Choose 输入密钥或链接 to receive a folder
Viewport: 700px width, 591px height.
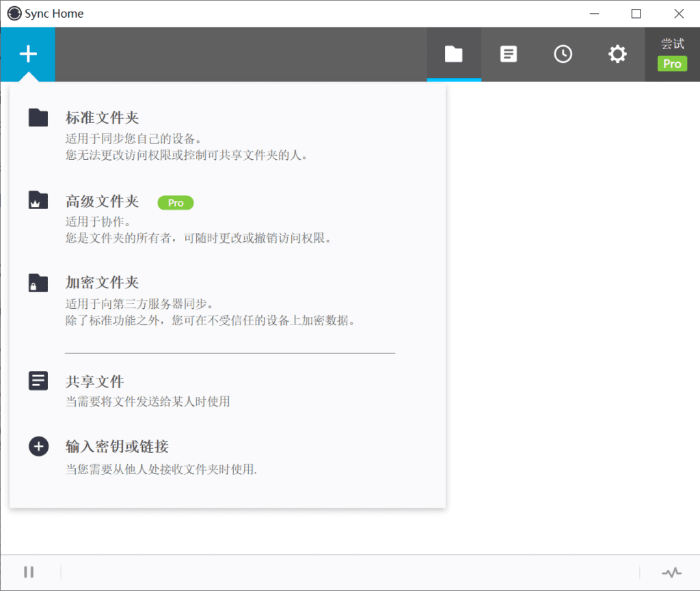click(111, 446)
